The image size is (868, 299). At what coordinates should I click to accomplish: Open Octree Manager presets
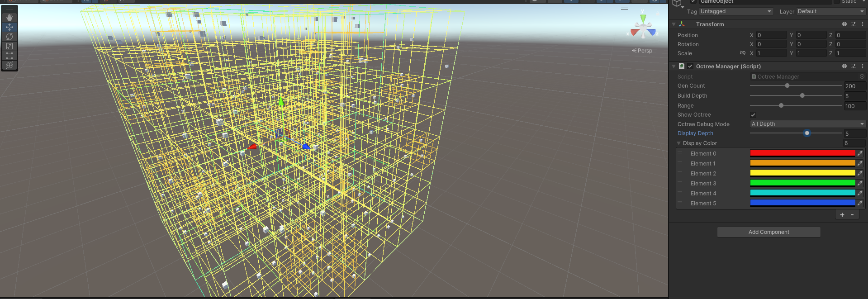(x=854, y=66)
